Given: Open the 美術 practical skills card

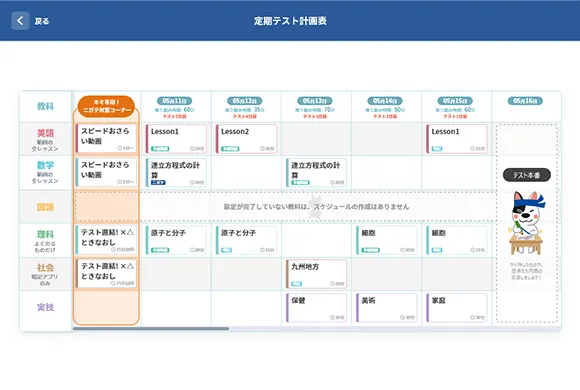Looking at the screenshot, I should click(387, 308).
